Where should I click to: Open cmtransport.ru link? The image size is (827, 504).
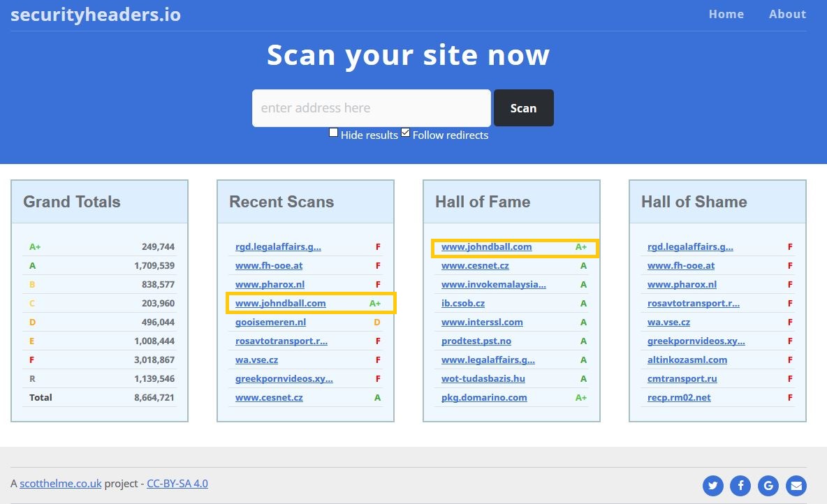coord(682,379)
